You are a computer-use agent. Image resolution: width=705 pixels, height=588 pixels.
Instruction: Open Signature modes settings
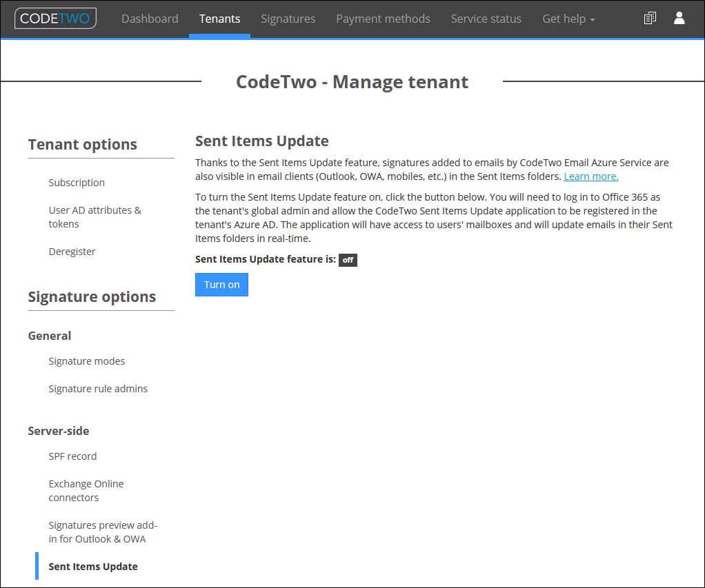coord(87,361)
